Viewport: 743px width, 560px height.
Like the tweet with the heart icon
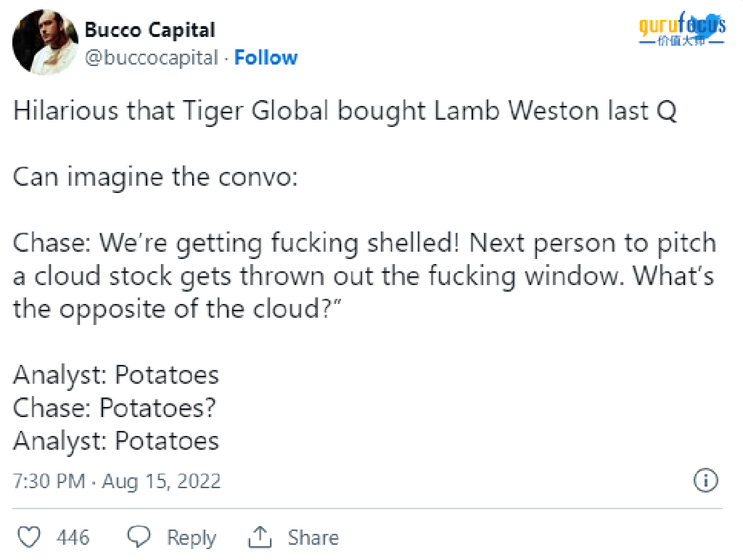[29, 538]
